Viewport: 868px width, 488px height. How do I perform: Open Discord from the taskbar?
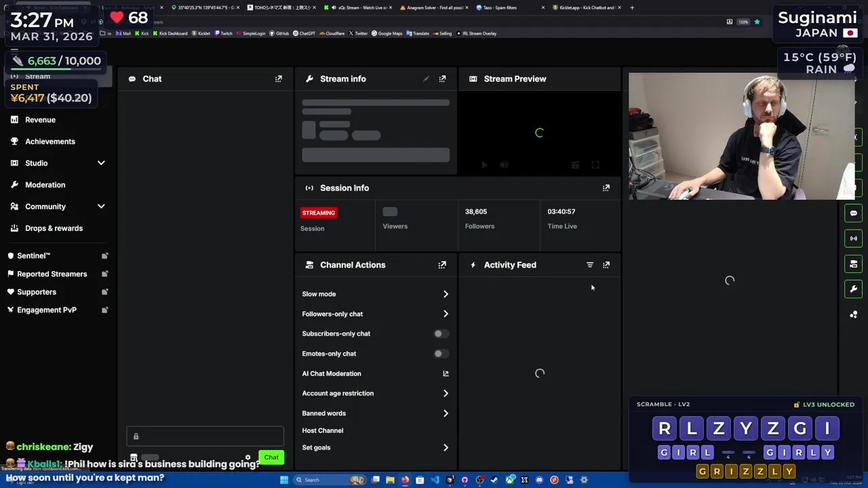point(539,480)
